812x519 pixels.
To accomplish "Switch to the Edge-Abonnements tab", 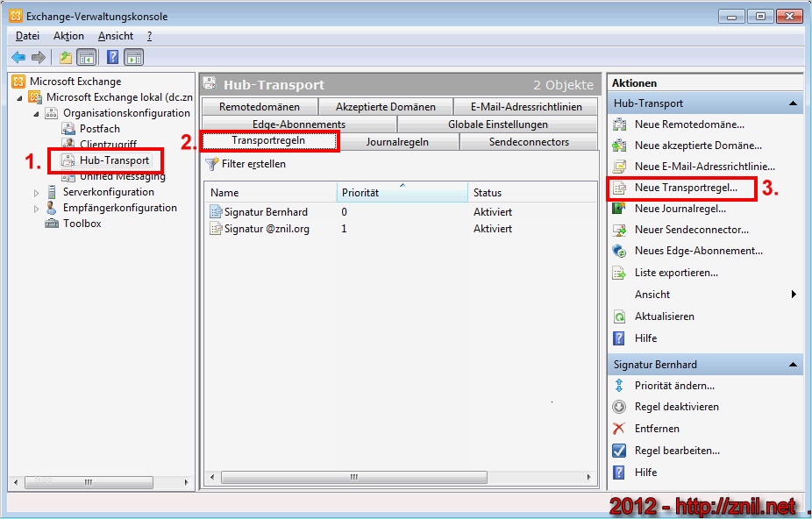I will click(299, 124).
